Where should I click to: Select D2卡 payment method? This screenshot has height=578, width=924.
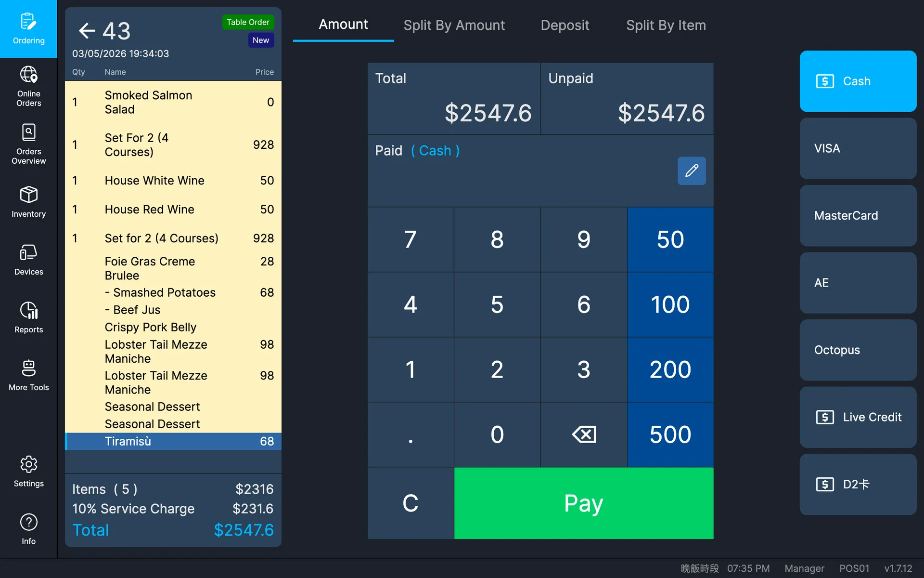point(858,485)
